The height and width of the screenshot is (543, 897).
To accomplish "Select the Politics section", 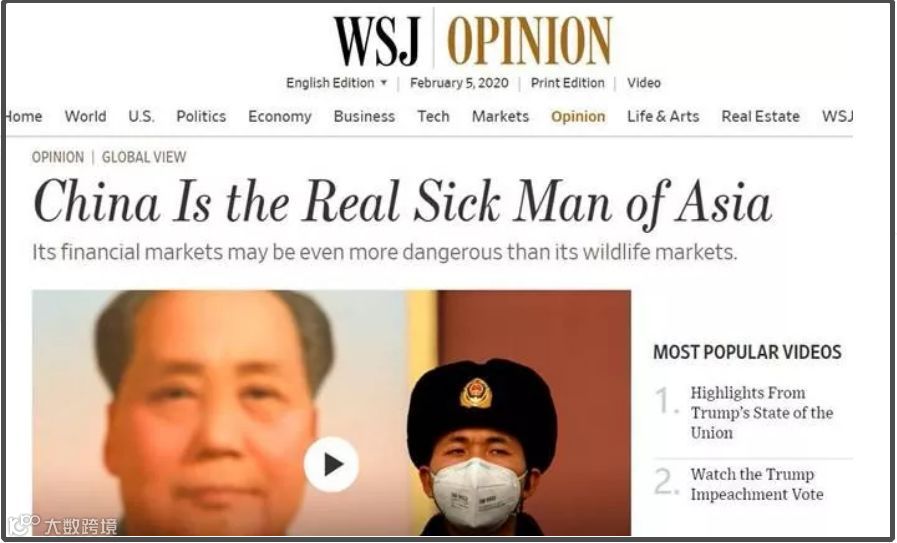I will 201,116.
